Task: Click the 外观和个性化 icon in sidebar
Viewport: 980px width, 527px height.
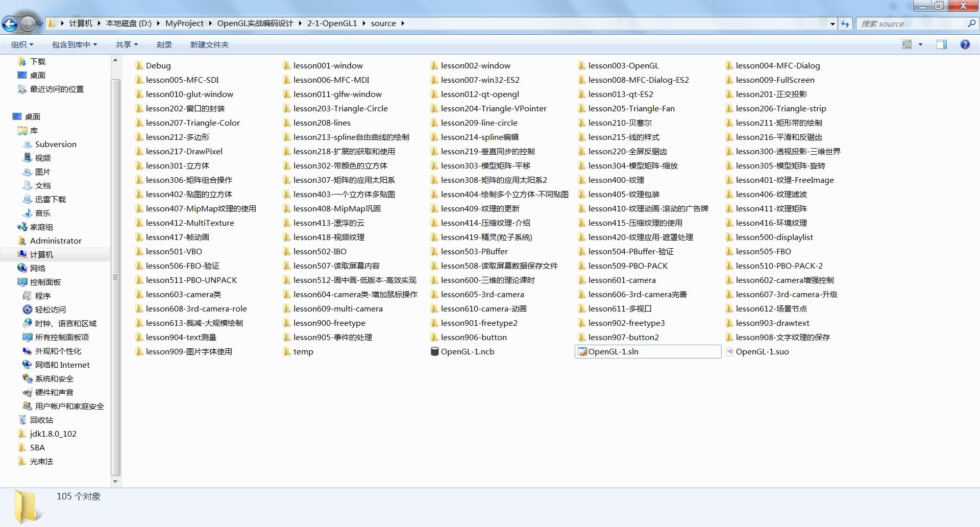Action: pos(28,351)
